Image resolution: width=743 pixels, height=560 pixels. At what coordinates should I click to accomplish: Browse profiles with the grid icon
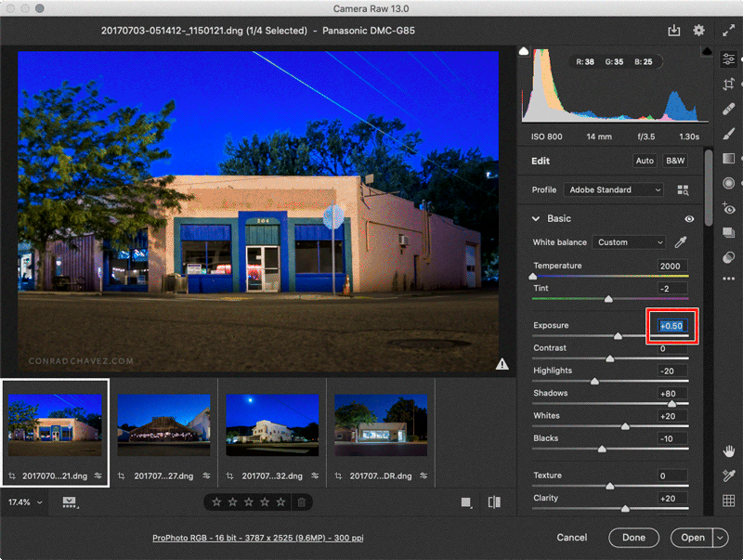point(683,190)
